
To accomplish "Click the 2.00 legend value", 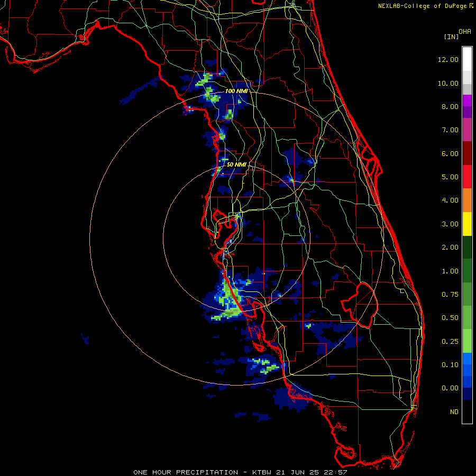I will [x=450, y=248].
